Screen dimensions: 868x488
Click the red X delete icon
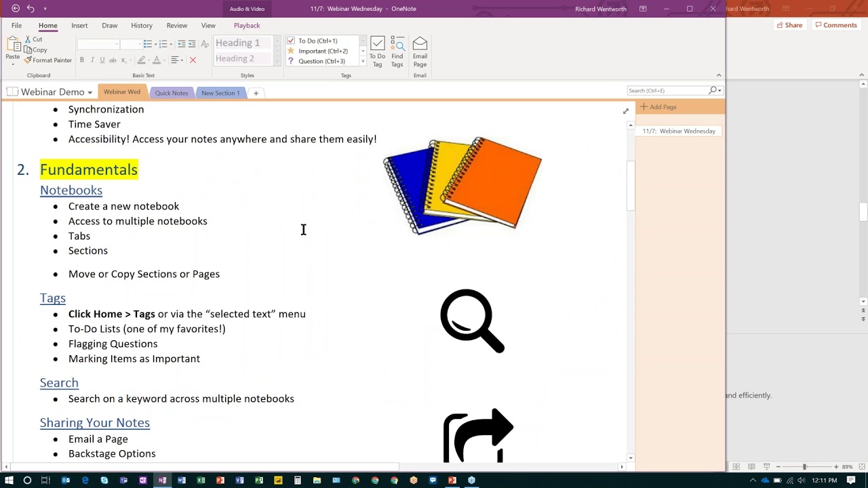193,60
